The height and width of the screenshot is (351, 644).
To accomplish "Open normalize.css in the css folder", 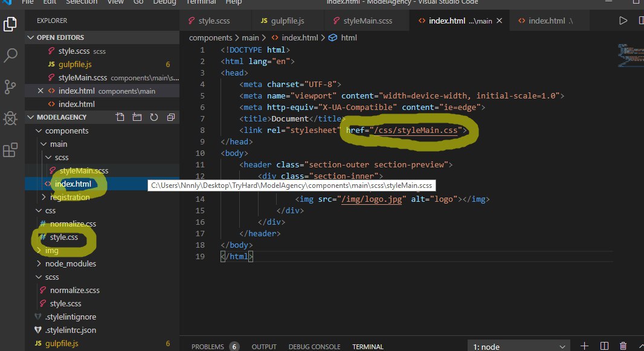I will click(72, 224).
